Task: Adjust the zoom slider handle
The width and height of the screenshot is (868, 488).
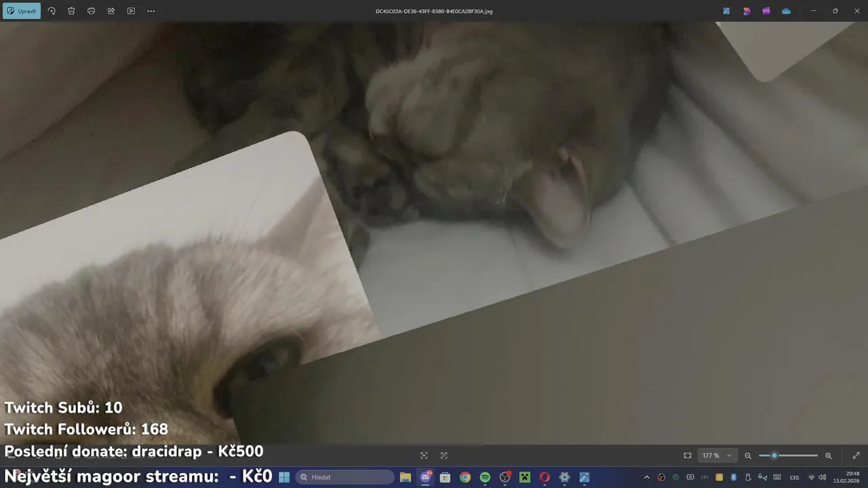Action: [774, 455]
